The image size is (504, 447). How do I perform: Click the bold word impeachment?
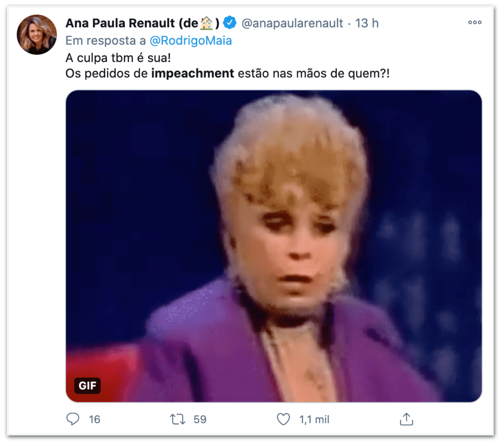click(x=192, y=74)
